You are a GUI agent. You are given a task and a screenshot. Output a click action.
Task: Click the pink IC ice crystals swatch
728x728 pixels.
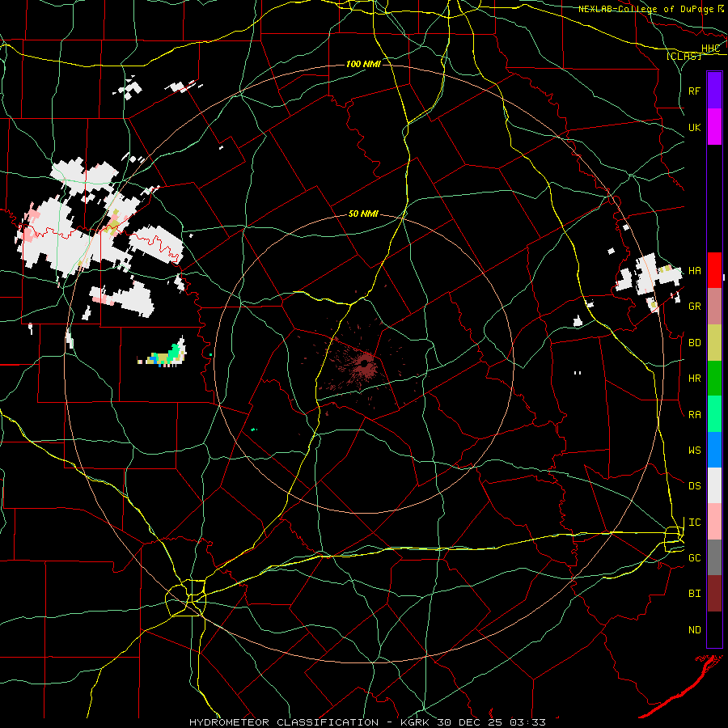point(714,522)
